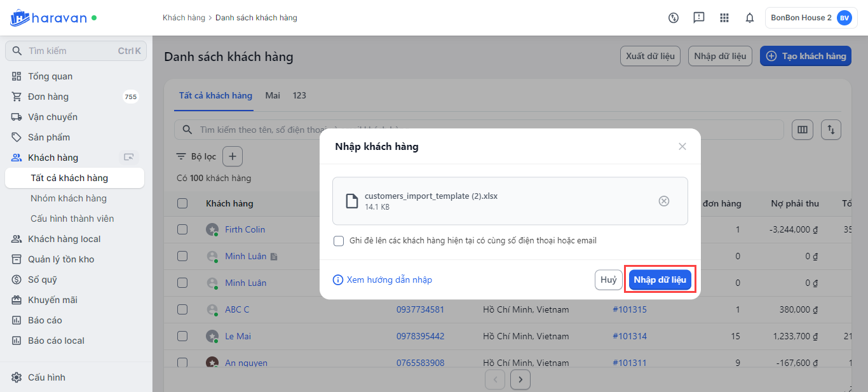Add a new filter with plus icon
868x392 pixels.
232,156
